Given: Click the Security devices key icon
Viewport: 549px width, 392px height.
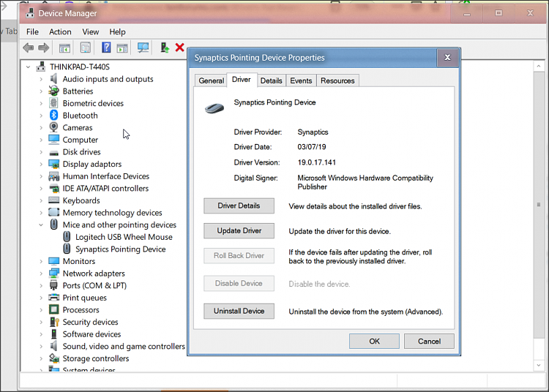Looking at the screenshot, I should pos(53,322).
